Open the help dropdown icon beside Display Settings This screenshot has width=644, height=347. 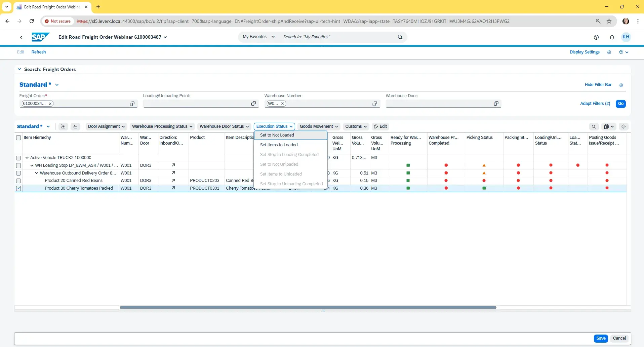tap(624, 52)
